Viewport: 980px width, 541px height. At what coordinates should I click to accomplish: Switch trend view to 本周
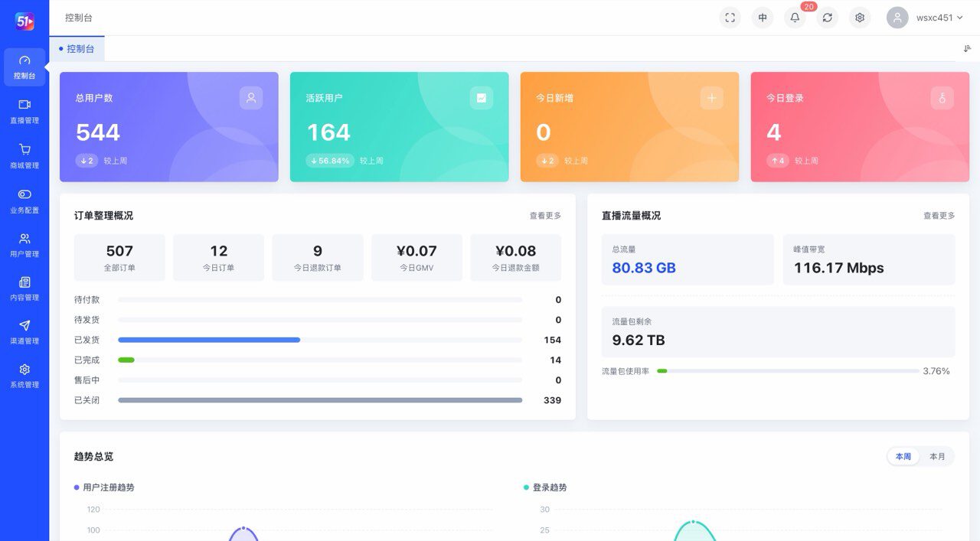coord(903,457)
